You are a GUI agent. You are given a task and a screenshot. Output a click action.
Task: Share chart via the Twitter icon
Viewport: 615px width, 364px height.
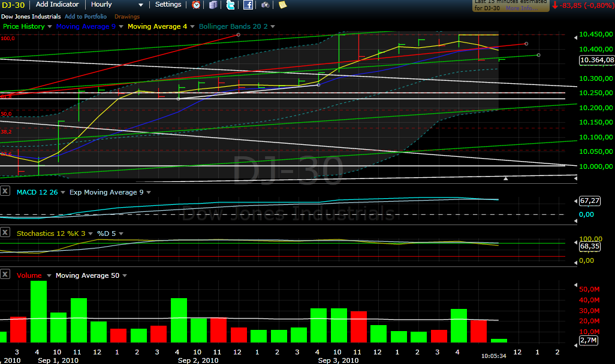[x=231, y=5]
